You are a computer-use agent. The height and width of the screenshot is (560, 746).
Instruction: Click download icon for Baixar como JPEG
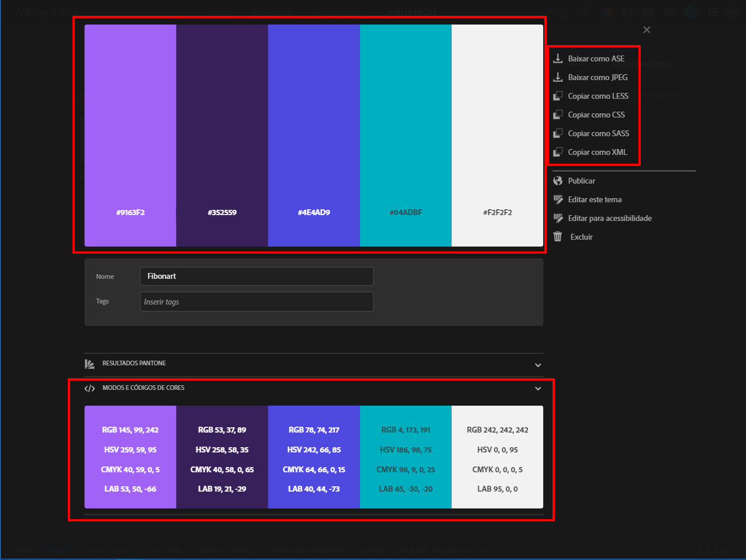pos(558,77)
